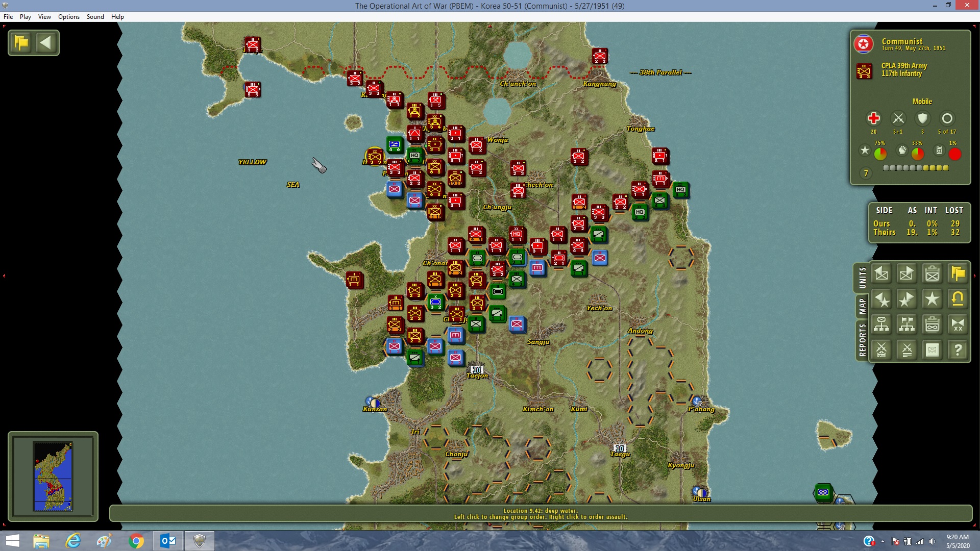Open the combat report swords-lines icon
980x551 pixels.
pyautogui.click(x=907, y=350)
